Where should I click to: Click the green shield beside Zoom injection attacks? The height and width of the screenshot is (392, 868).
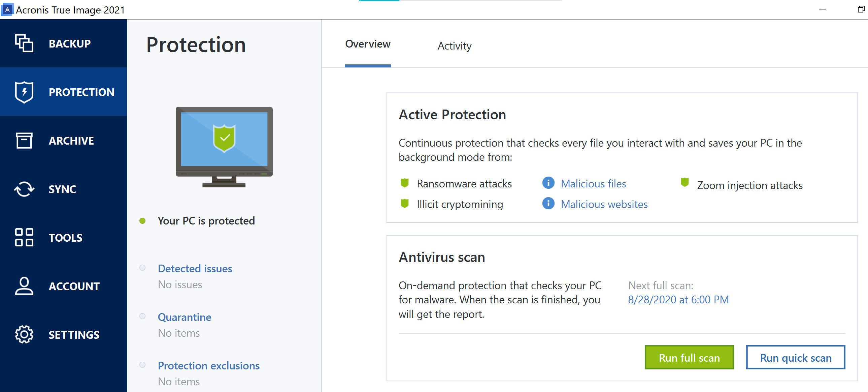tap(685, 182)
